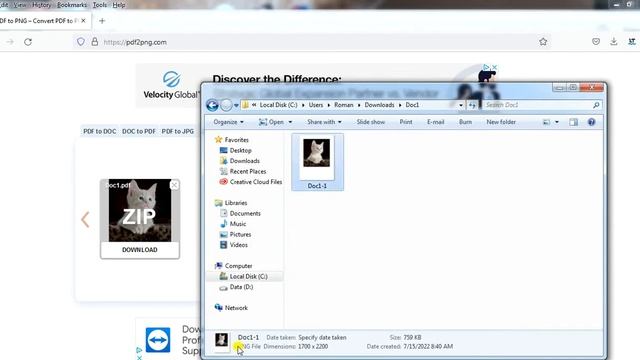Open a new Firefox tab
This screenshot has width=640, height=360.
pyautogui.click(x=102, y=21)
